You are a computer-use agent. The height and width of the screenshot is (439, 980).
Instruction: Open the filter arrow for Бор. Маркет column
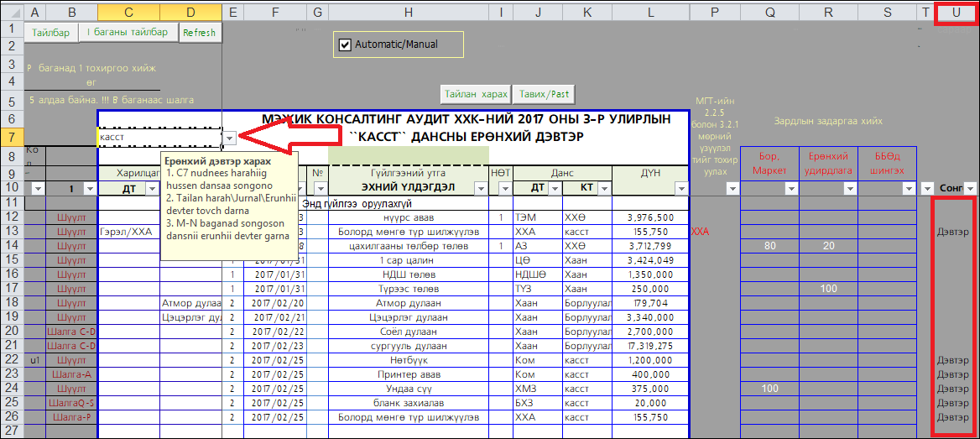[790, 189]
